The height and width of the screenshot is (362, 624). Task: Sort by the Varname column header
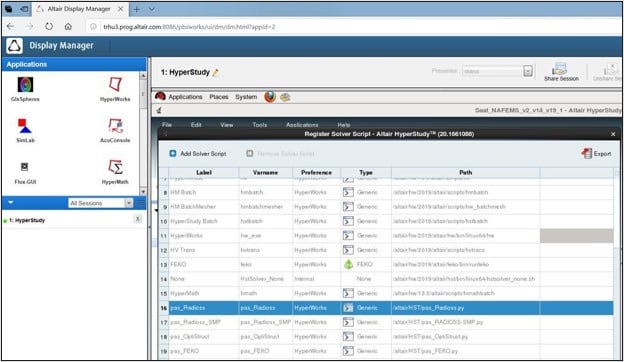click(x=265, y=173)
